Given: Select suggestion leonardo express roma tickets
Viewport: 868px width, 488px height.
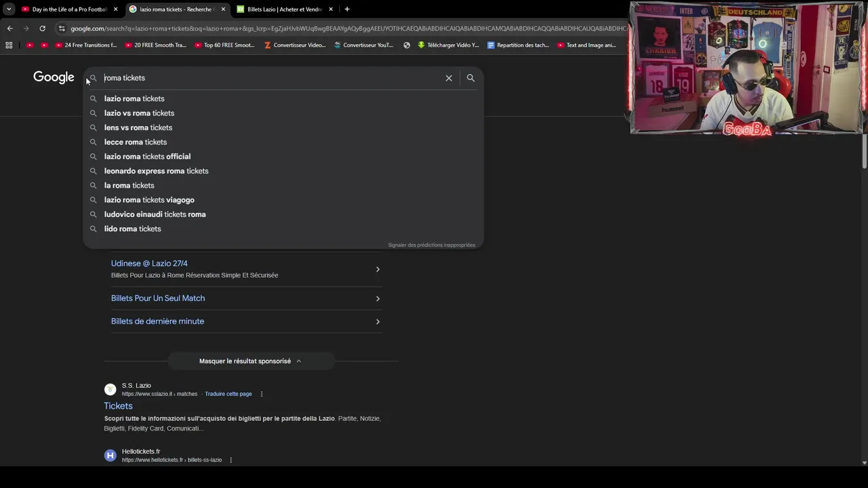Looking at the screenshot, I should click(283, 171).
